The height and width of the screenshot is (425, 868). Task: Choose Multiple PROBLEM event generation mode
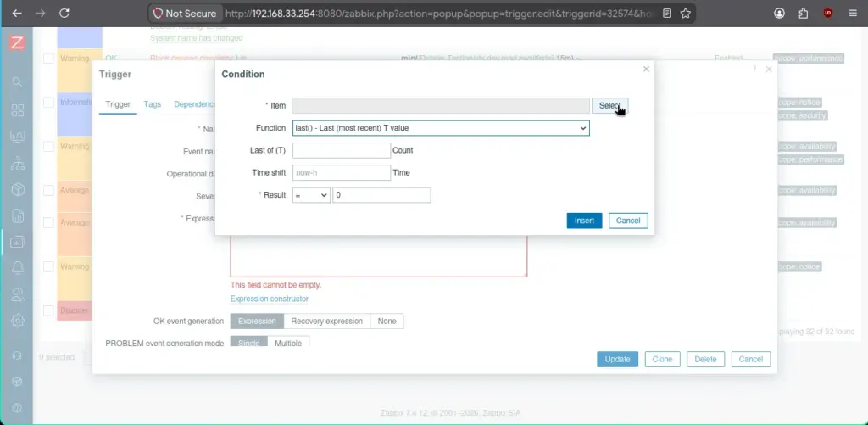[288, 343]
